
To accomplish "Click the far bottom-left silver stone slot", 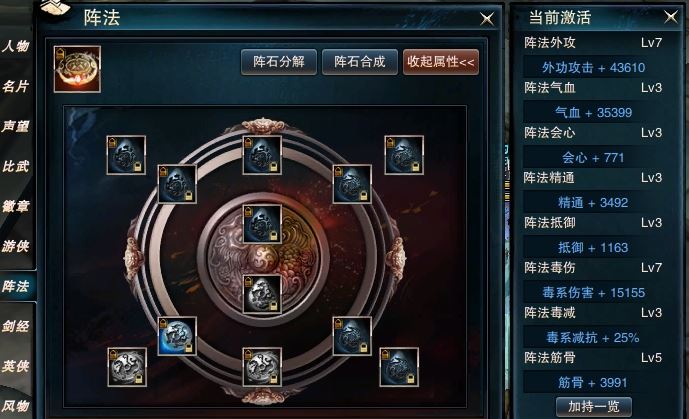I will (x=127, y=367).
